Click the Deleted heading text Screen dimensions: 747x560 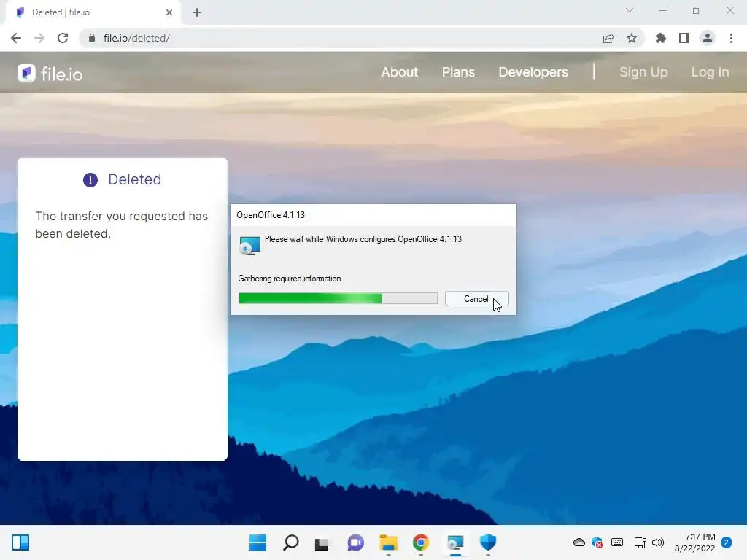pos(135,179)
